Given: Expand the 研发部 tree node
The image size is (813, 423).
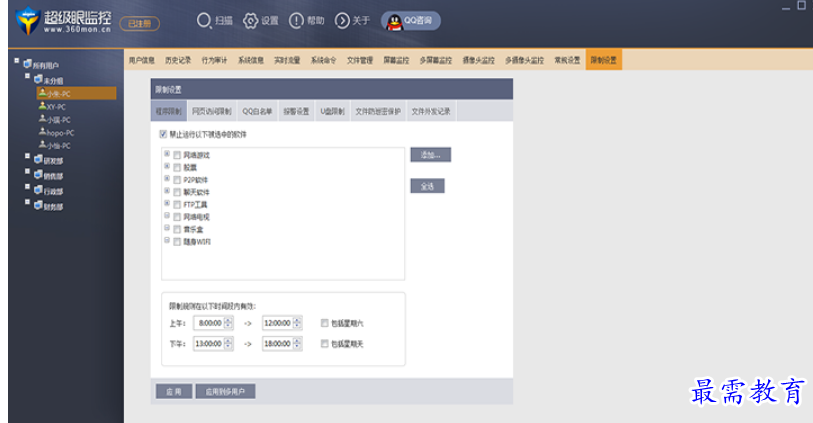Looking at the screenshot, I should coord(27,156).
